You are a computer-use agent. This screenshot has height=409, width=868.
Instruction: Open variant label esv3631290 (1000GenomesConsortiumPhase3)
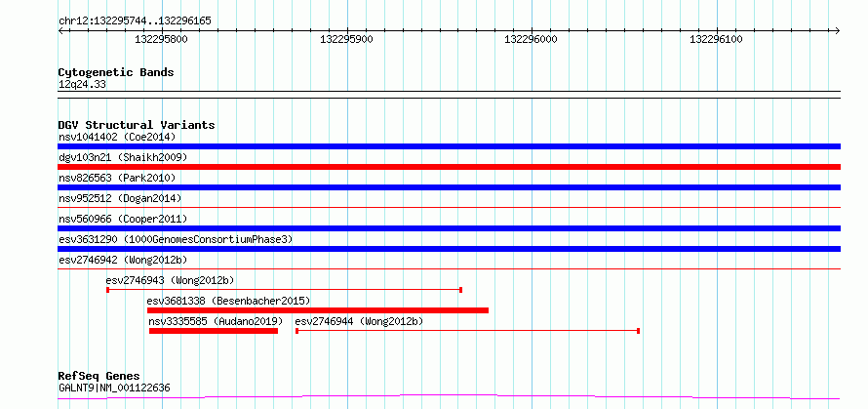(176, 239)
